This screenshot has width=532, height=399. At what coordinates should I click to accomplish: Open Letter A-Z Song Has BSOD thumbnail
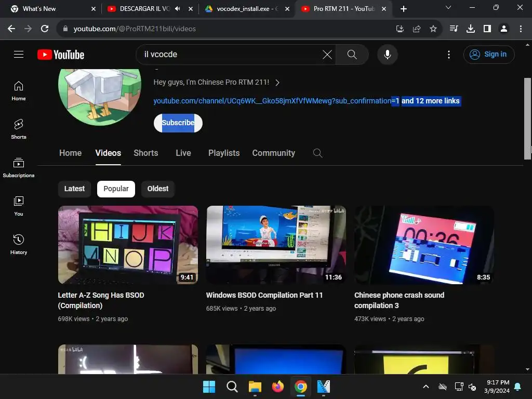tap(128, 245)
